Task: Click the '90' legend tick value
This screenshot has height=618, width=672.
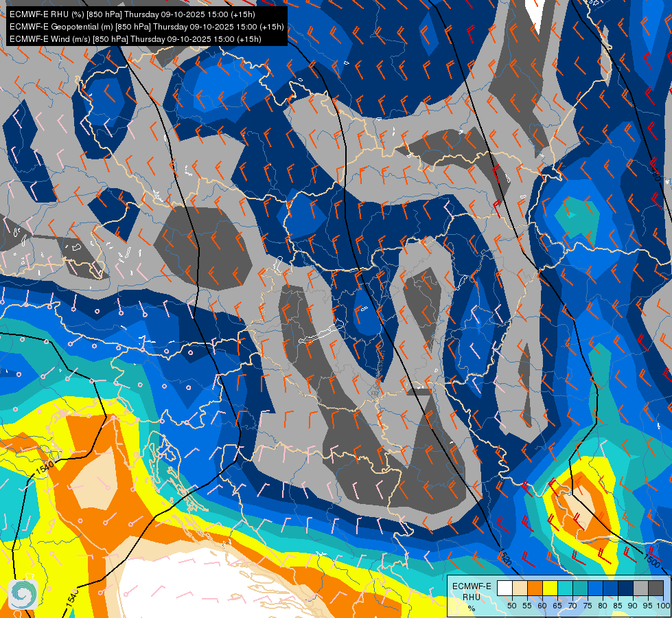Action: pos(633,606)
